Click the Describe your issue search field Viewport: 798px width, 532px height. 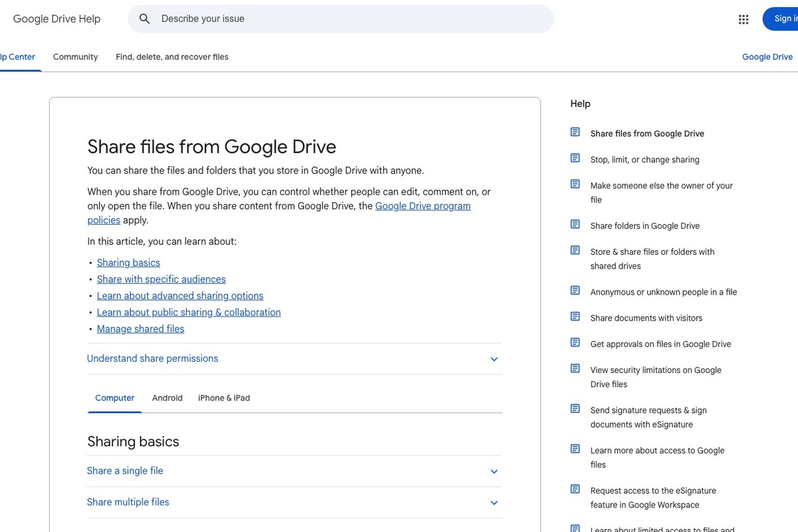tap(340, 19)
